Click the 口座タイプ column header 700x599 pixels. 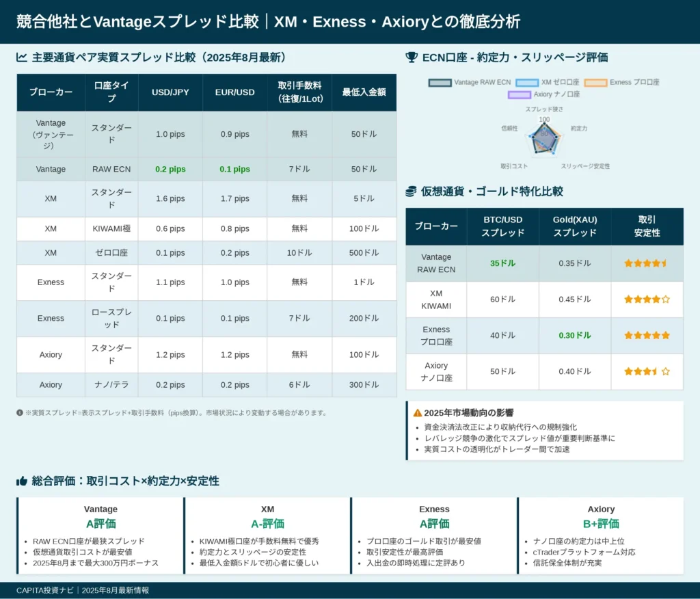coord(111,92)
